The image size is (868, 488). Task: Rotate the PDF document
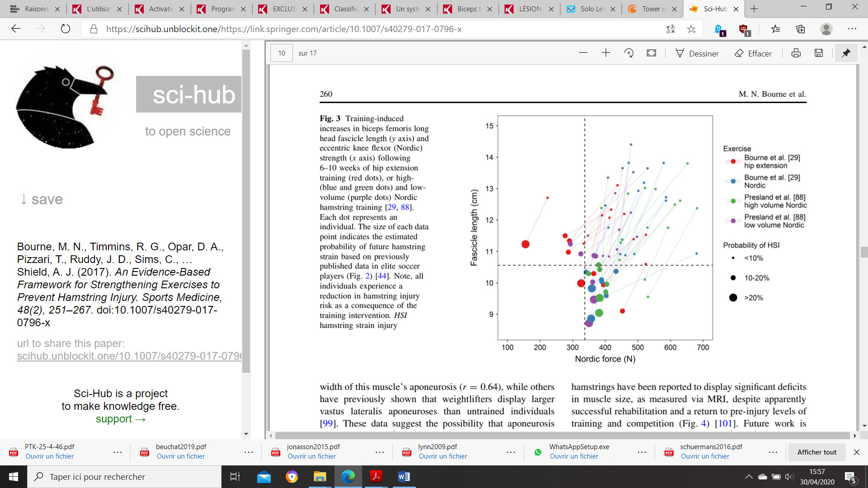click(629, 53)
